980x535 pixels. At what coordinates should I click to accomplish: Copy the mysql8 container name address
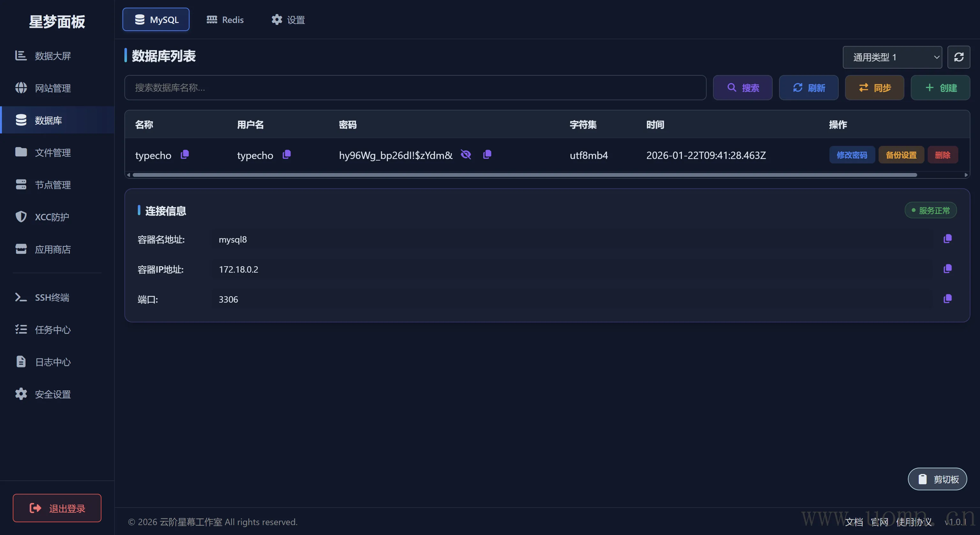(x=947, y=239)
